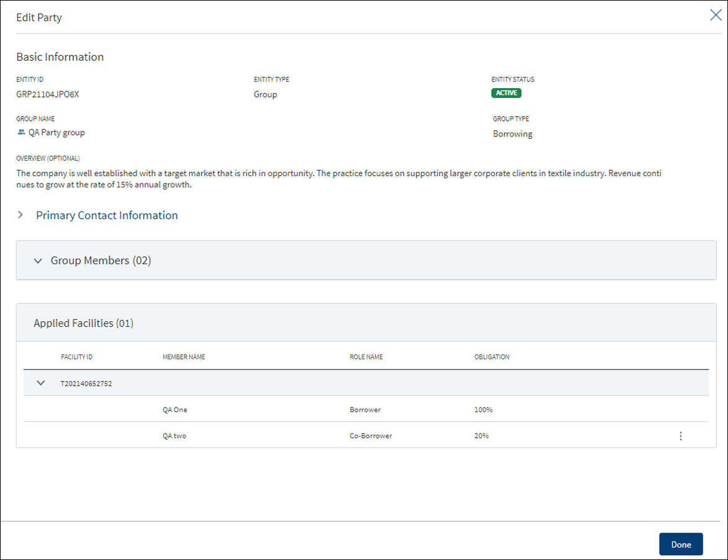Click the overview description text
Screen dimensions: 728x560
339,179
